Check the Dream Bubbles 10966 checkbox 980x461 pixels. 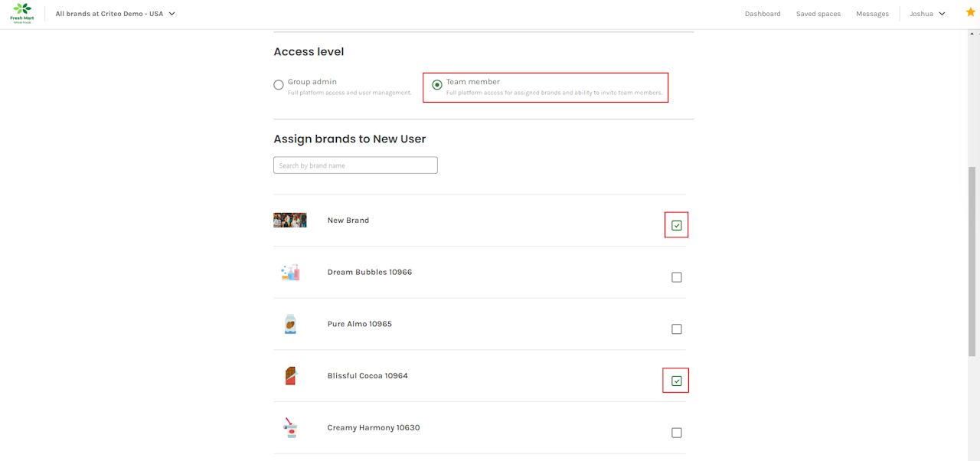click(677, 277)
